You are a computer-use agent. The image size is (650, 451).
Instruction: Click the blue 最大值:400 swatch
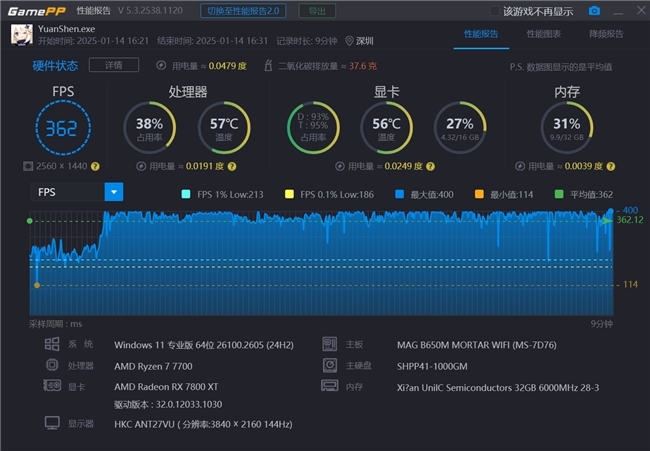400,194
